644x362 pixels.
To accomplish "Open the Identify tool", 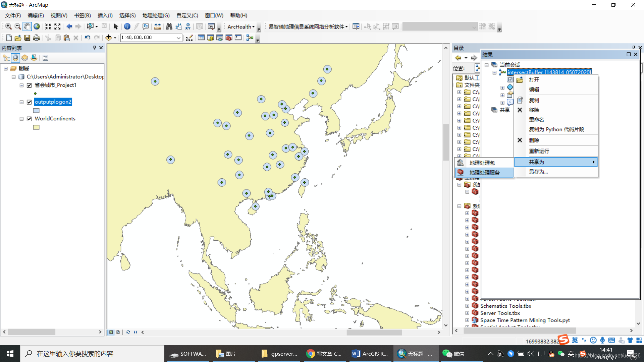I will (x=127, y=26).
